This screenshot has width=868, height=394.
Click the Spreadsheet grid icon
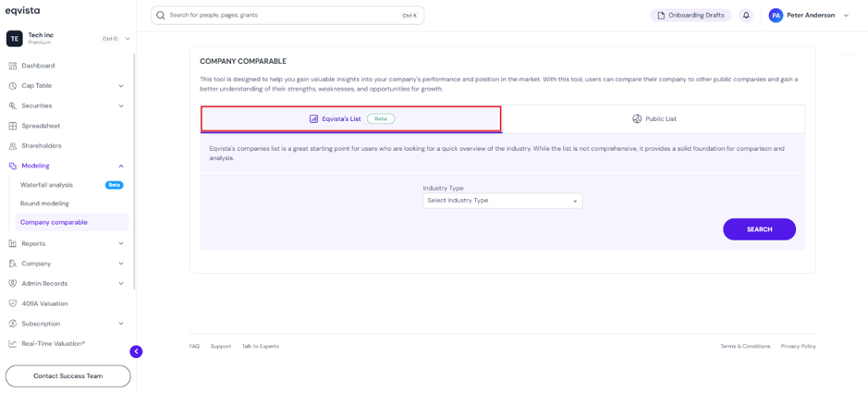point(13,126)
